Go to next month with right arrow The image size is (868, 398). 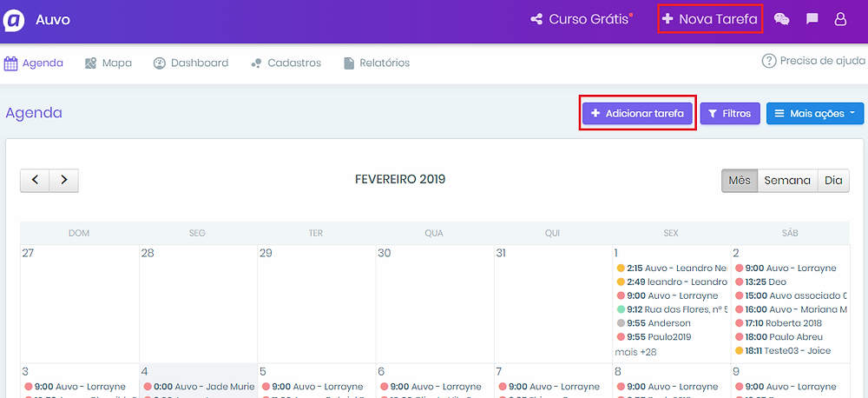coord(64,180)
